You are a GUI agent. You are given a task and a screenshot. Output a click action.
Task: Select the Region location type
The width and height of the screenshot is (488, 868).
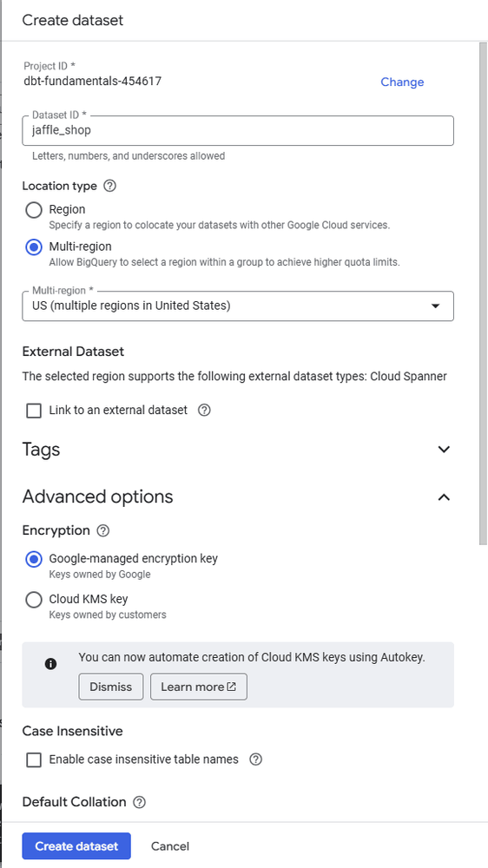pyautogui.click(x=34, y=210)
